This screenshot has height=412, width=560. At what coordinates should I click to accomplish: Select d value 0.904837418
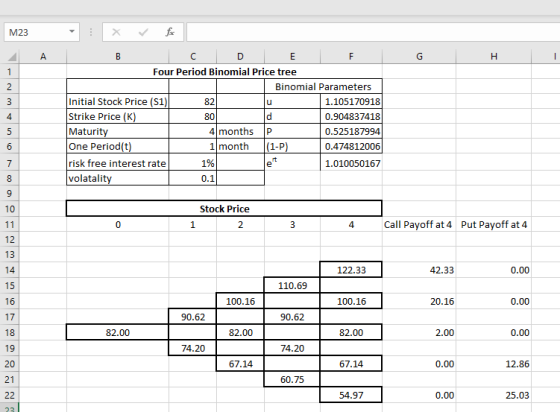[351, 117]
